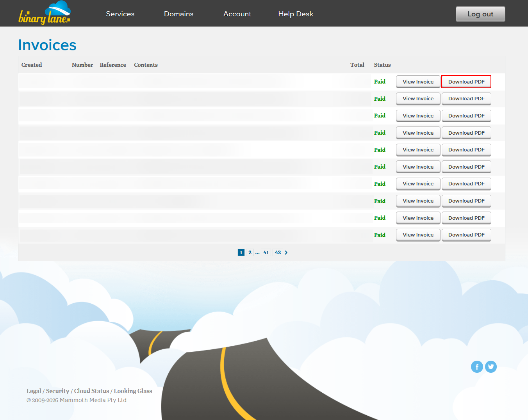Click the Paid status in the last row
The height and width of the screenshot is (420, 528).
tap(380, 235)
